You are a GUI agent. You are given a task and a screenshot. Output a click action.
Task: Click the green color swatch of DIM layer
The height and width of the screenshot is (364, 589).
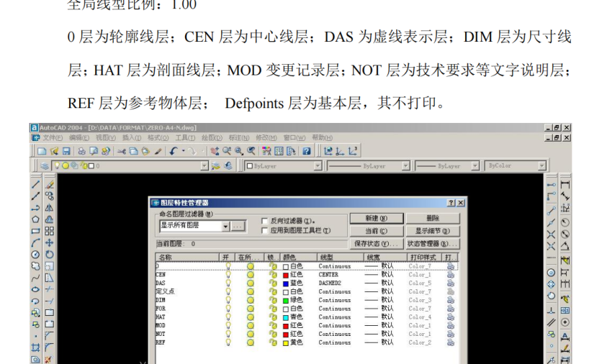(x=286, y=300)
